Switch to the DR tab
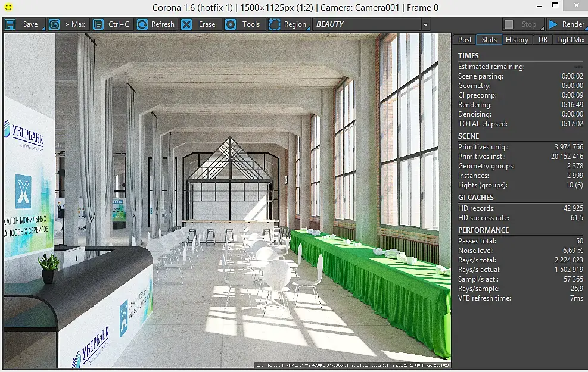Image resolution: width=588 pixels, height=372 pixels. 543,40
